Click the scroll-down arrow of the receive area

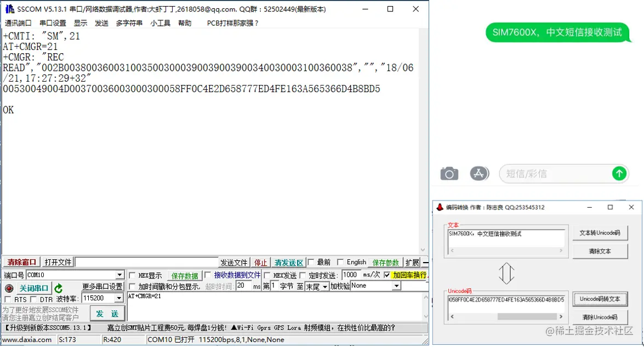click(423, 249)
